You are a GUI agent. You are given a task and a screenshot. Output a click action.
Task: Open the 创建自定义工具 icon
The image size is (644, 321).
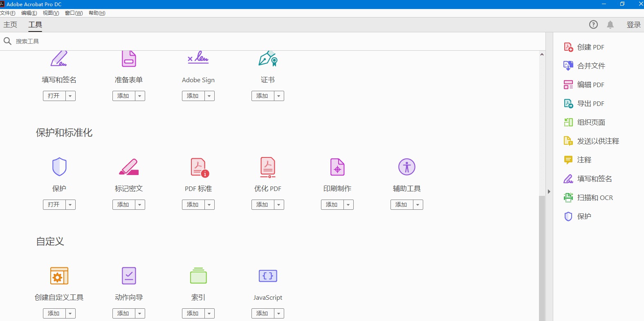[x=59, y=276]
